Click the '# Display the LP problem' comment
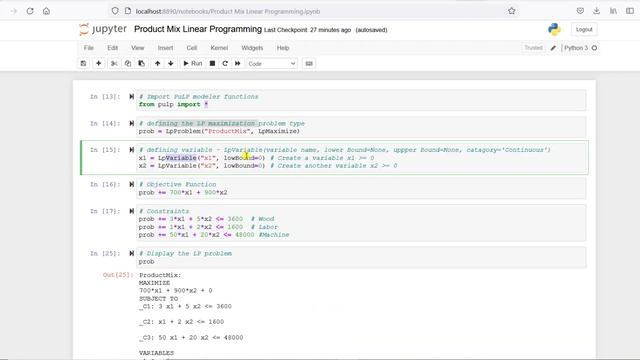Viewport: 640px width, 360px height. (185, 253)
